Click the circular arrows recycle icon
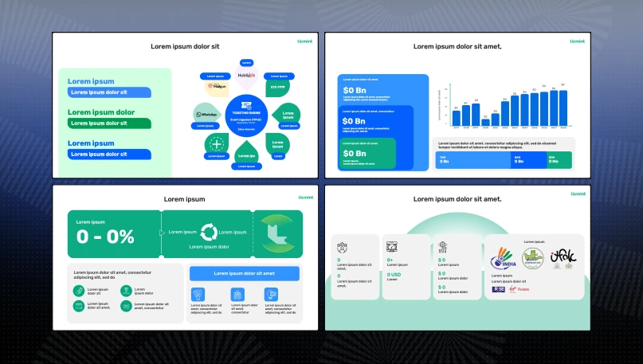This screenshot has height=364, width=643. (x=208, y=232)
